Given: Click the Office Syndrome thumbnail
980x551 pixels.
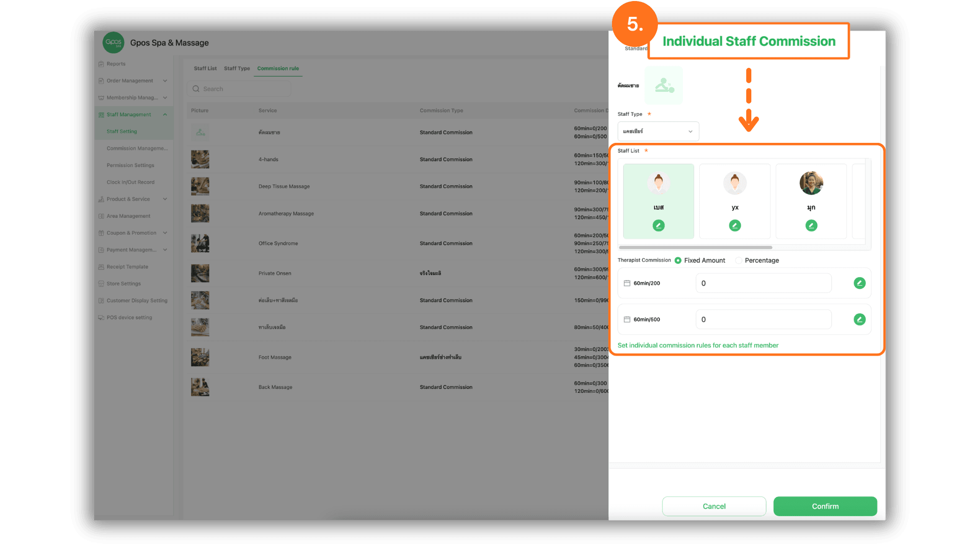Looking at the screenshot, I should (x=200, y=243).
